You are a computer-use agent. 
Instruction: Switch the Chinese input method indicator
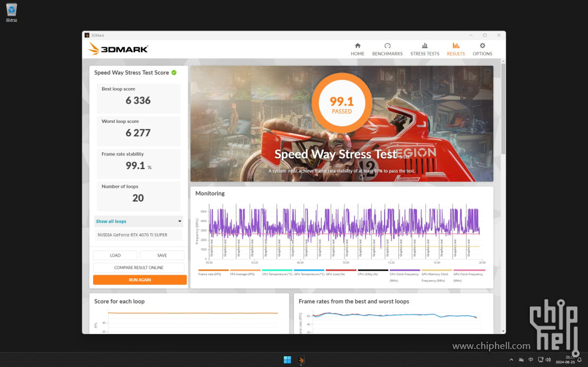pos(530,360)
